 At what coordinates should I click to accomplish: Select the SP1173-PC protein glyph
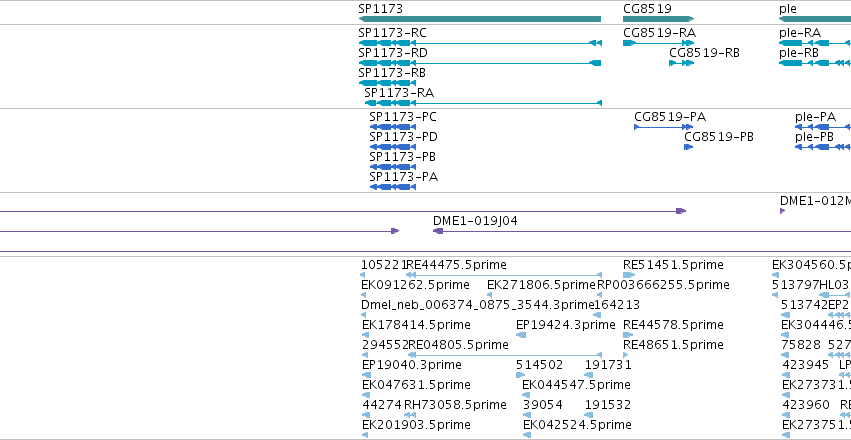pyautogui.click(x=393, y=127)
